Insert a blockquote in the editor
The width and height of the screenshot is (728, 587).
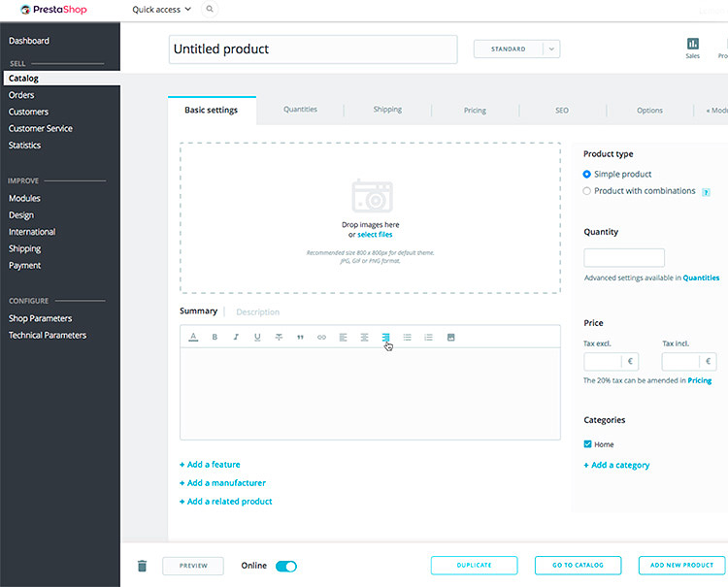300,338
